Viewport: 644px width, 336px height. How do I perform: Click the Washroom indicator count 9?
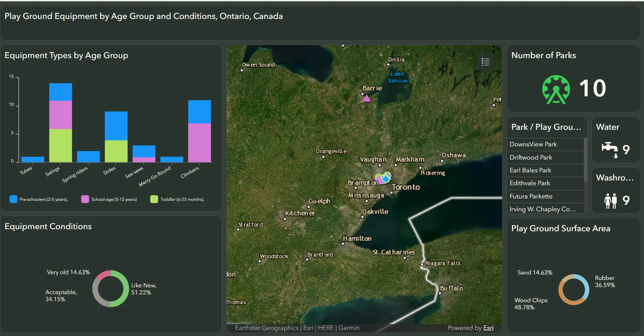pos(626,201)
